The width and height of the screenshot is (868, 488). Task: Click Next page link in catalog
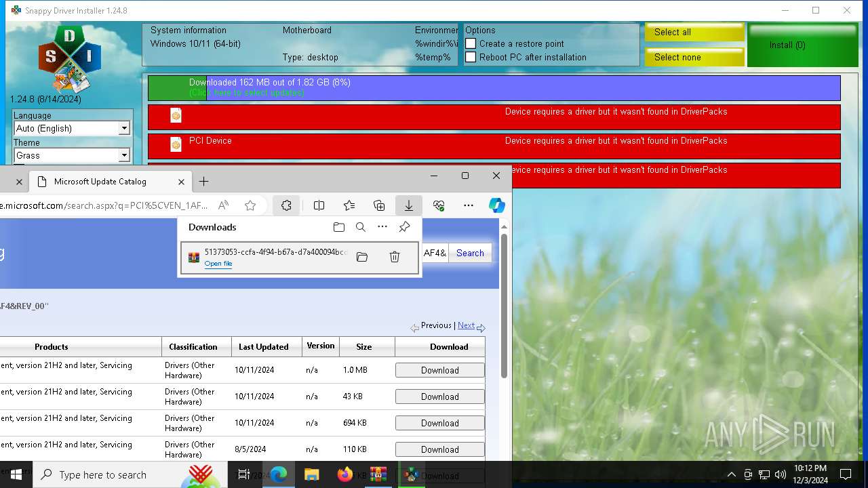(466, 325)
